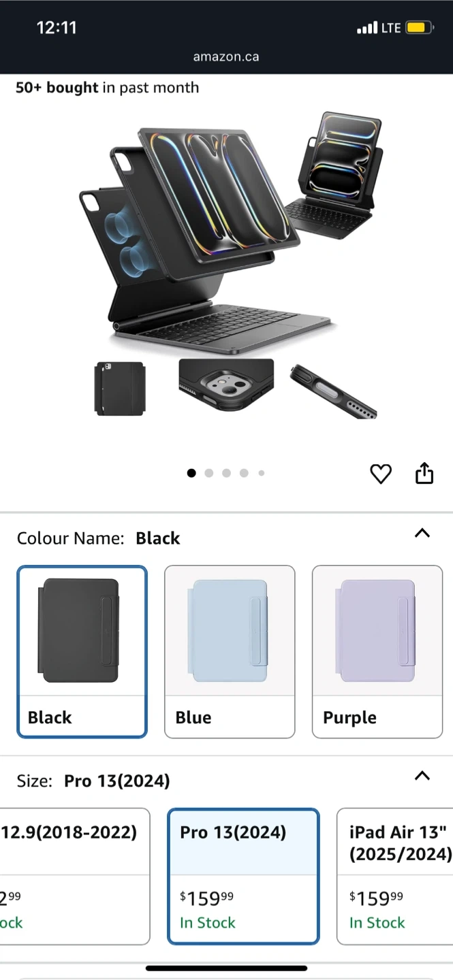The image size is (453, 980).
Task: Tap the share icon
Action: click(x=424, y=473)
